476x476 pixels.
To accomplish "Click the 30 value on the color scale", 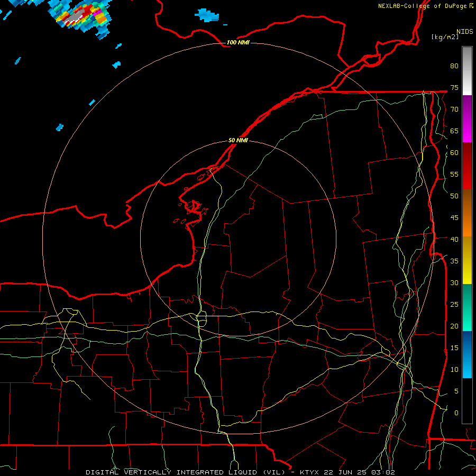I will [x=454, y=282].
